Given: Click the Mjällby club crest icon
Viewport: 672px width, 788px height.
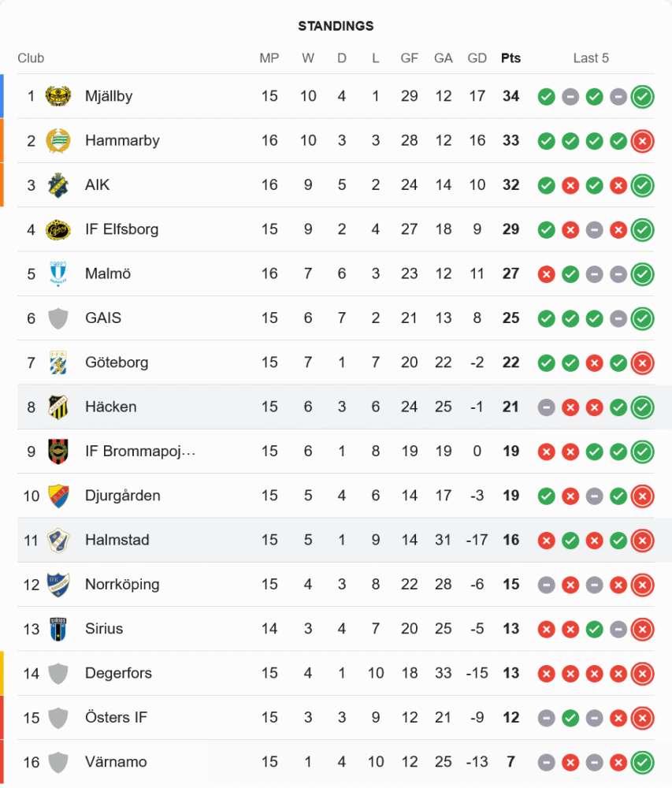Looking at the screenshot, I should (x=58, y=96).
